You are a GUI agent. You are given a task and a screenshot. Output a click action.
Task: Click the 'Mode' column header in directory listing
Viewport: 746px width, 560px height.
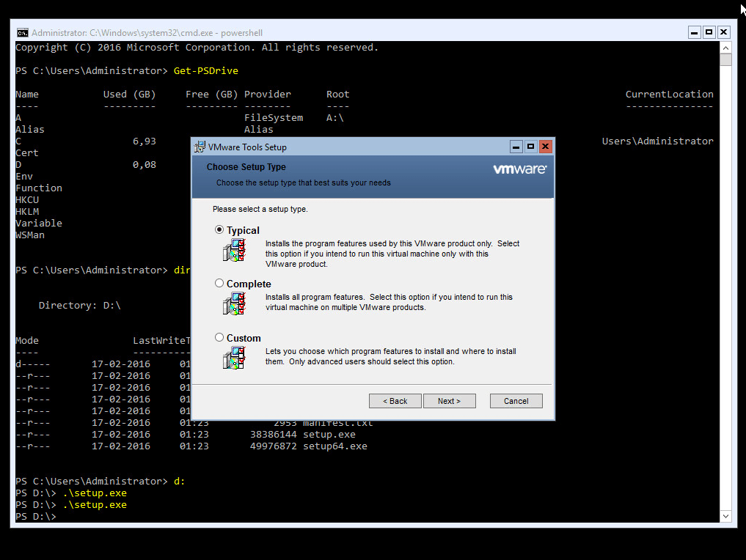(x=27, y=341)
